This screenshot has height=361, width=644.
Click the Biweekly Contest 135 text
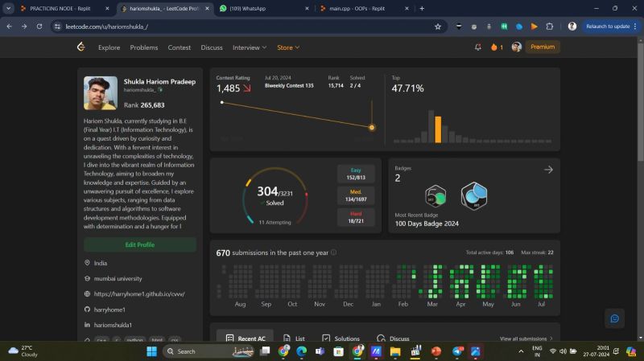tap(289, 85)
